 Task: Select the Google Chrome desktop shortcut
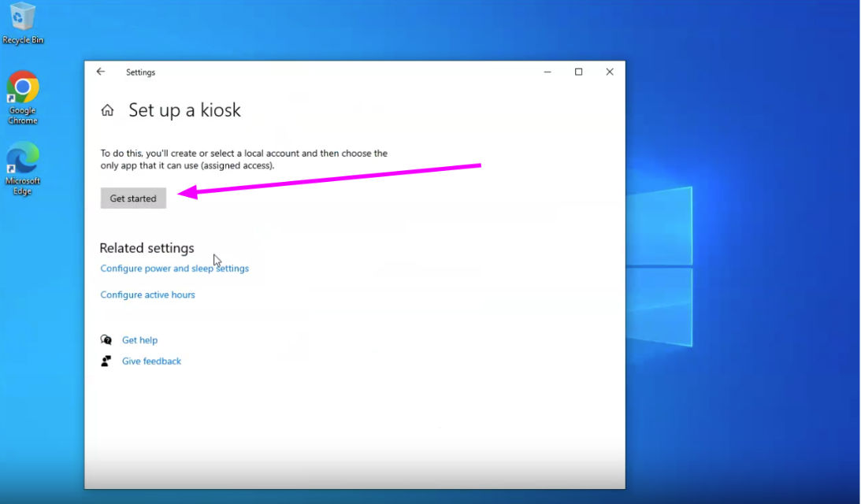tap(23, 98)
